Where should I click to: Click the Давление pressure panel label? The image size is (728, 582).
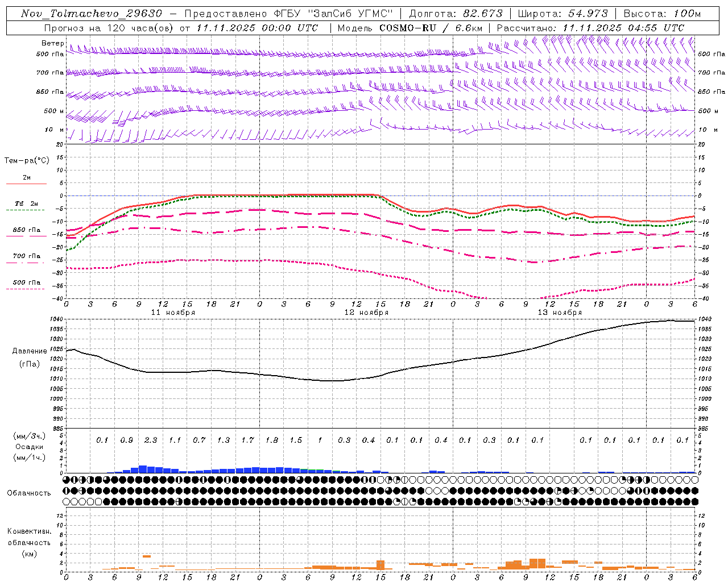(x=30, y=351)
